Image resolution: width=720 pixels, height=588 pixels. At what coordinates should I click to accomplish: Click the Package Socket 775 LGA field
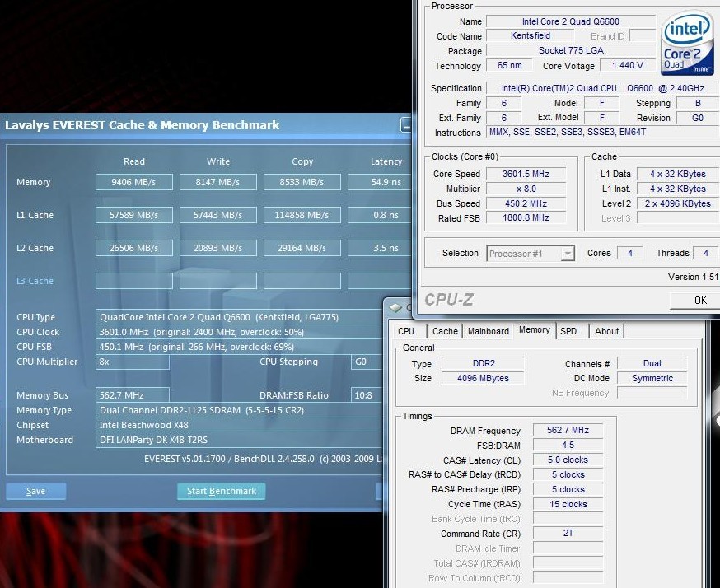pyautogui.click(x=571, y=50)
